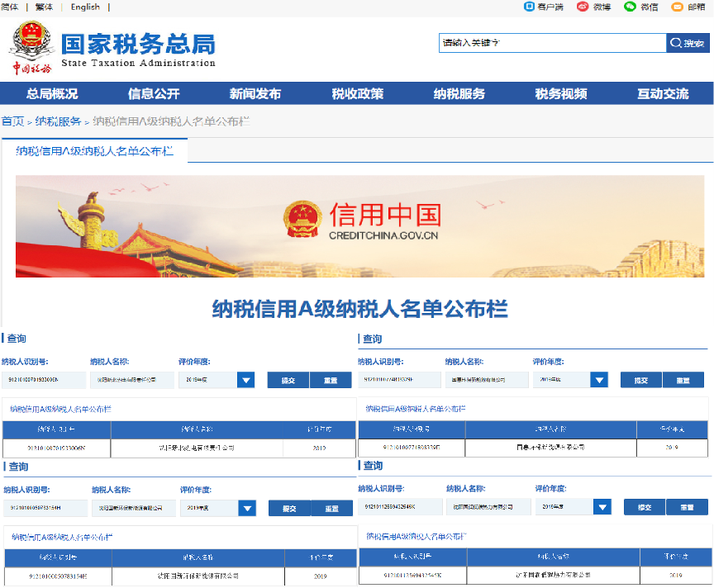714x588 pixels.
Task: Click the magnifier 搜索 search button
Action: coord(688,43)
